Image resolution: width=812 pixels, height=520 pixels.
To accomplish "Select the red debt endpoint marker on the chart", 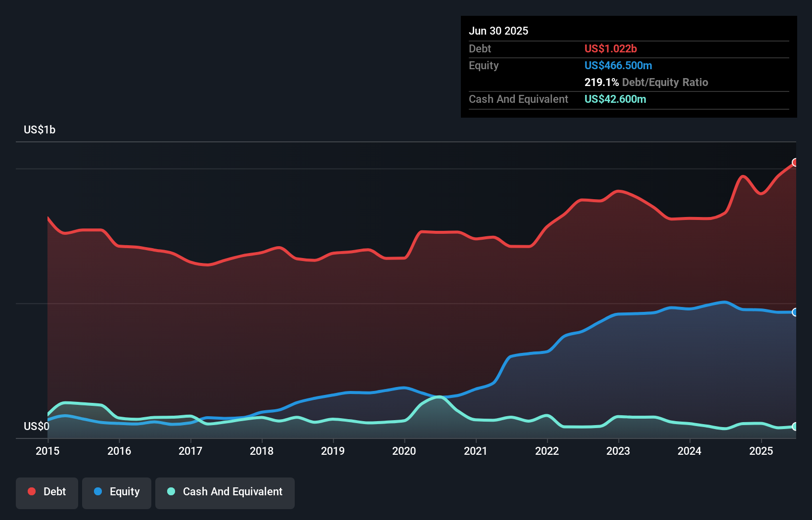I will (795, 162).
